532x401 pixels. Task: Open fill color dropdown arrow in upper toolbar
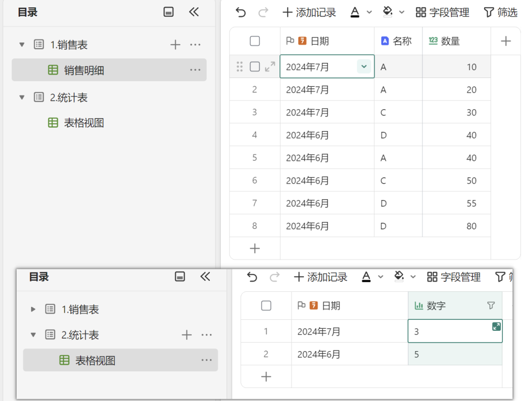402,12
